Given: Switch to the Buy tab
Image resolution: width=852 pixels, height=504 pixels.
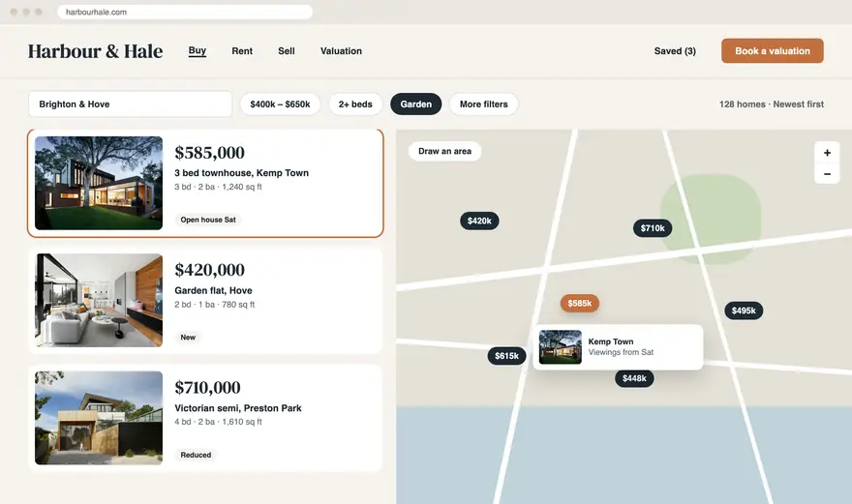Looking at the screenshot, I should 198,50.
